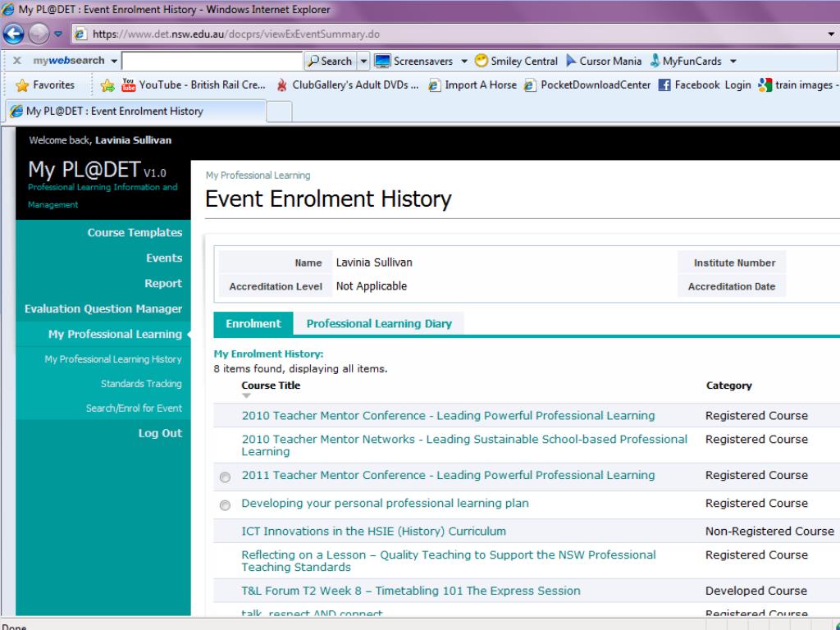
Task: Expand the MyFunCards dropdown arrow
Action: point(733,61)
